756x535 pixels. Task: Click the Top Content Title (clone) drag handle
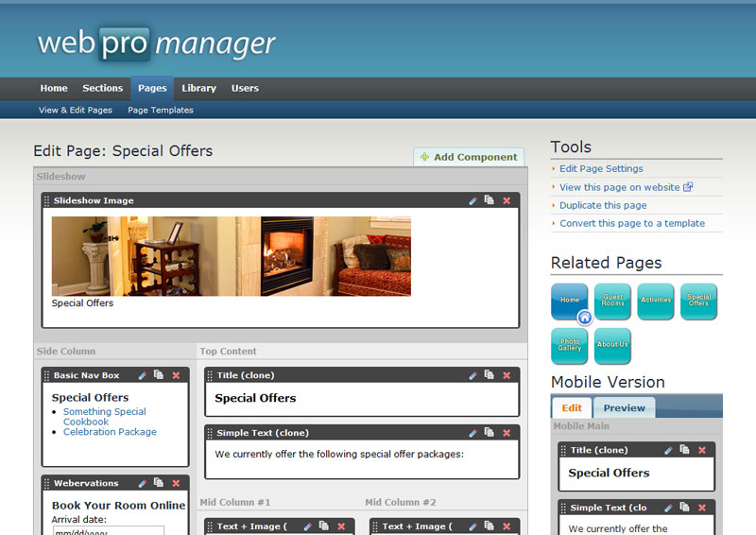click(x=210, y=375)
